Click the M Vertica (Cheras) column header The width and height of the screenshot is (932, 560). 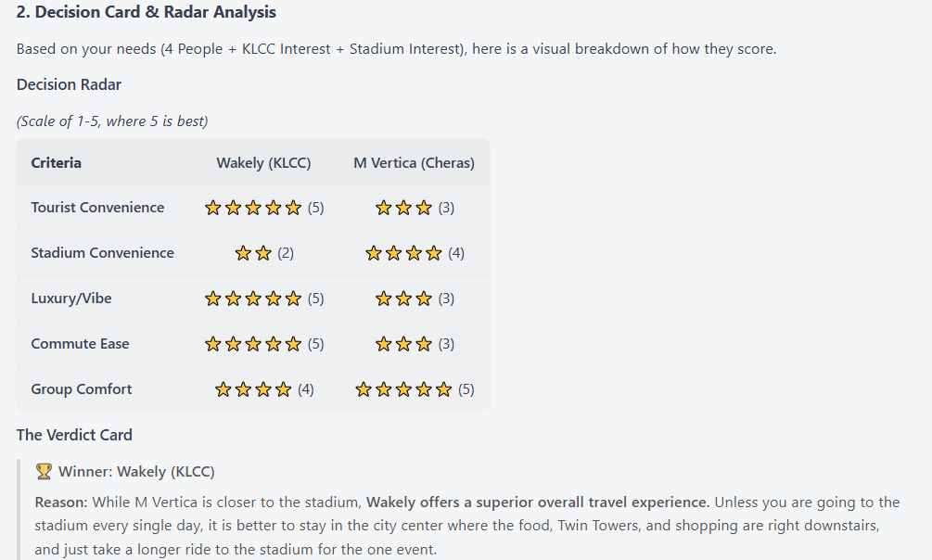pos(414,163)
